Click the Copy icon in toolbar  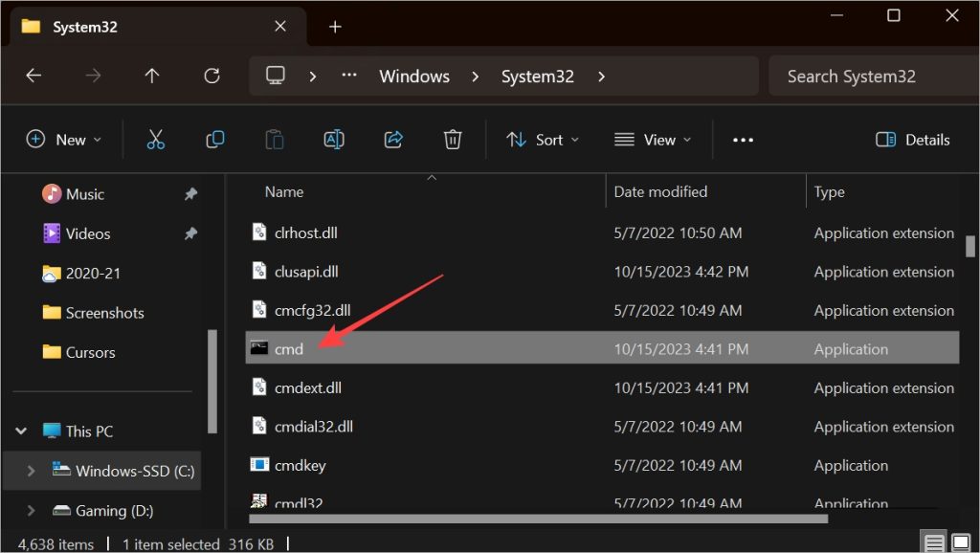(x=215, y=140)
